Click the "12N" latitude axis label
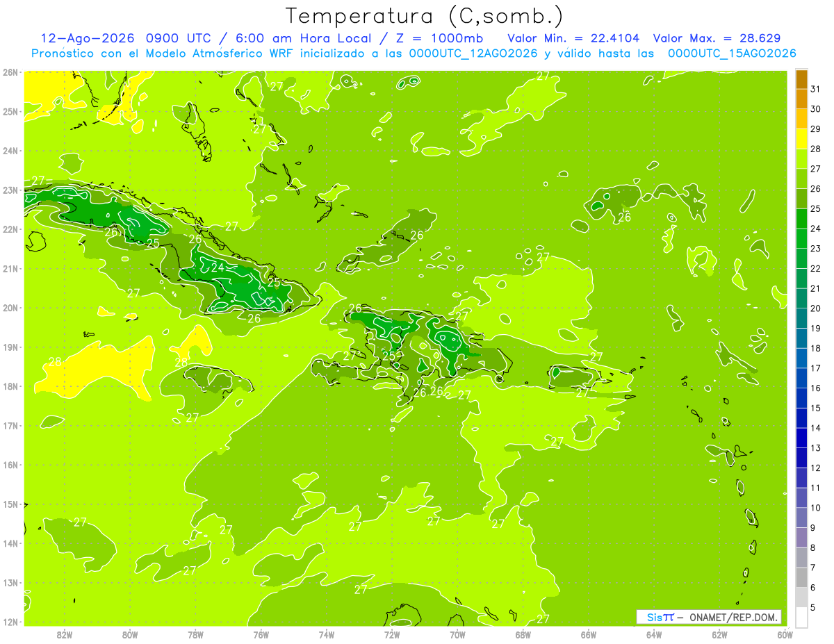Viewport: 834px width, 644px height. click(x=10, y=622)
